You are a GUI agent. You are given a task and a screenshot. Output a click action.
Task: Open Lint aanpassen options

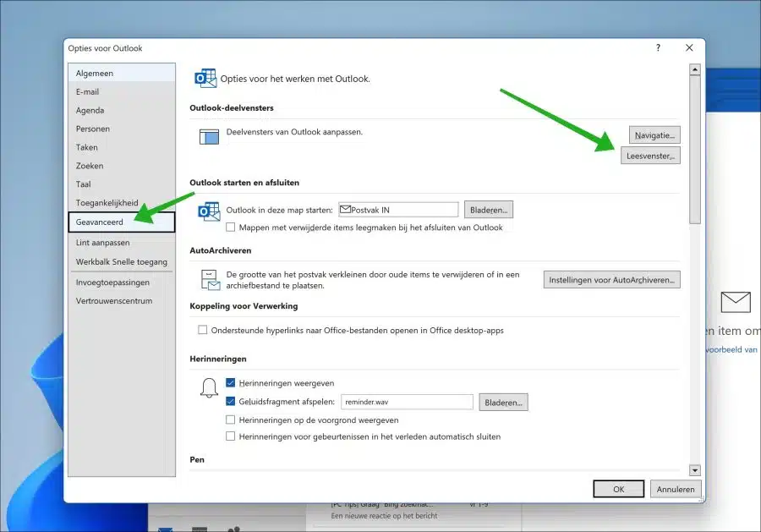click(122, 242)
